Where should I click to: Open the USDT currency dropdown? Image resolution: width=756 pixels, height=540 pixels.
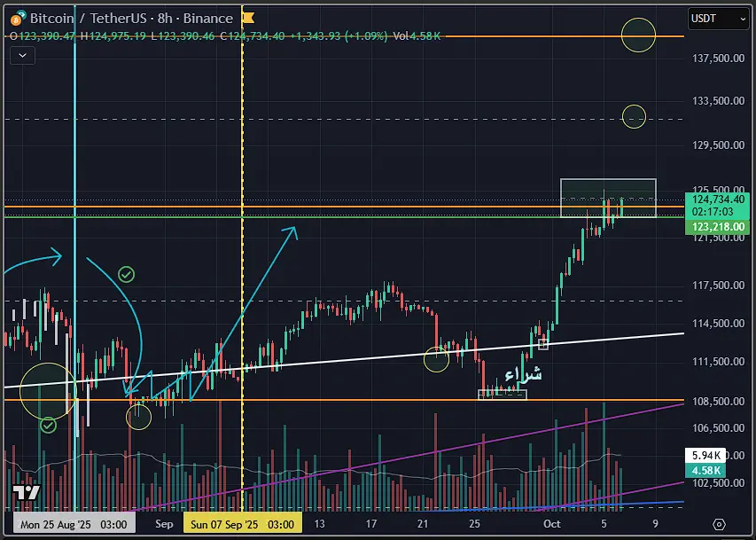[x=718, y=19]
